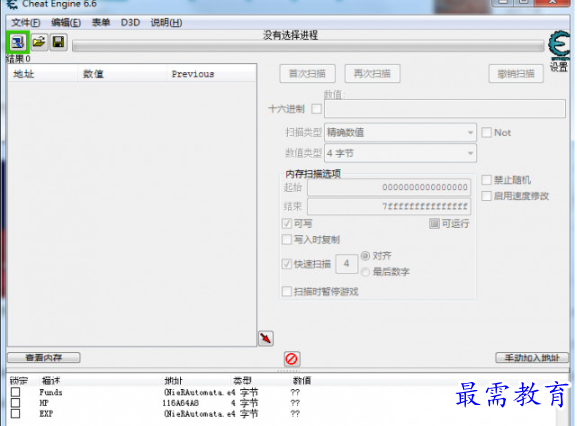Select the 对齐 radio button
Image resolution: width=577 pixels, height=426 pixels.
365,256
